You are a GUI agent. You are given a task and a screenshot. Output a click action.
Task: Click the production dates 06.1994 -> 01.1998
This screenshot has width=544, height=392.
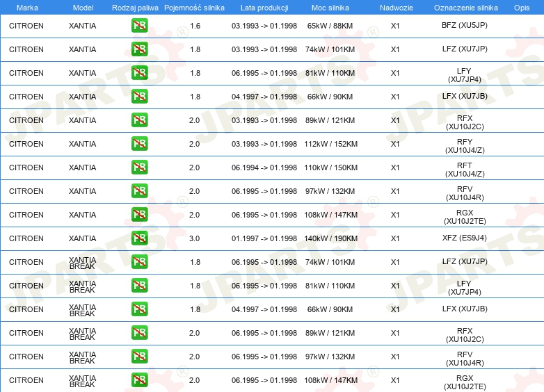click(264, 168)
